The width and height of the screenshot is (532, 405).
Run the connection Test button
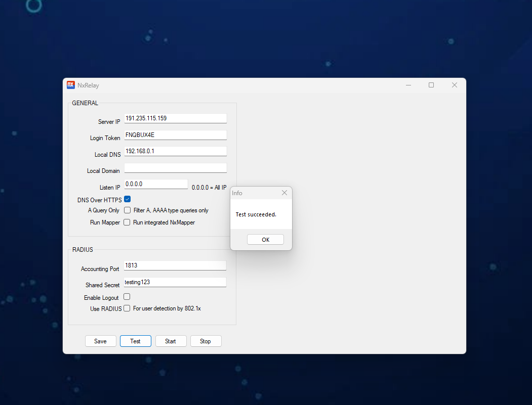[x=135, y=341]
